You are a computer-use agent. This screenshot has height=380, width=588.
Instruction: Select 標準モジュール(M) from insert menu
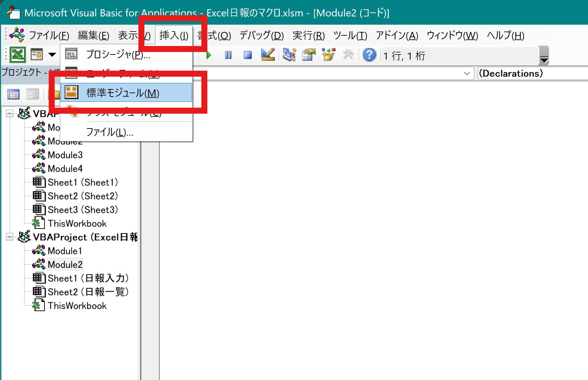click(123, 93)
